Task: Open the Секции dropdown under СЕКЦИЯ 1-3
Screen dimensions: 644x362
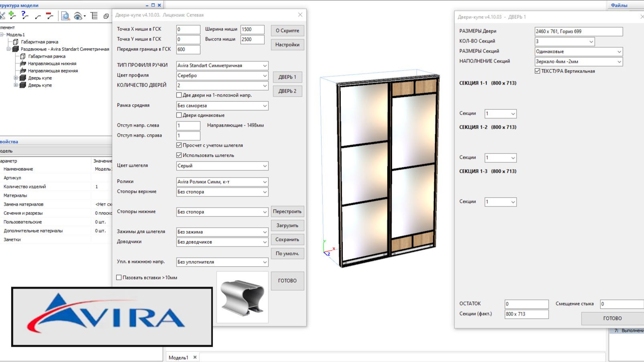Action: [500, 202]
